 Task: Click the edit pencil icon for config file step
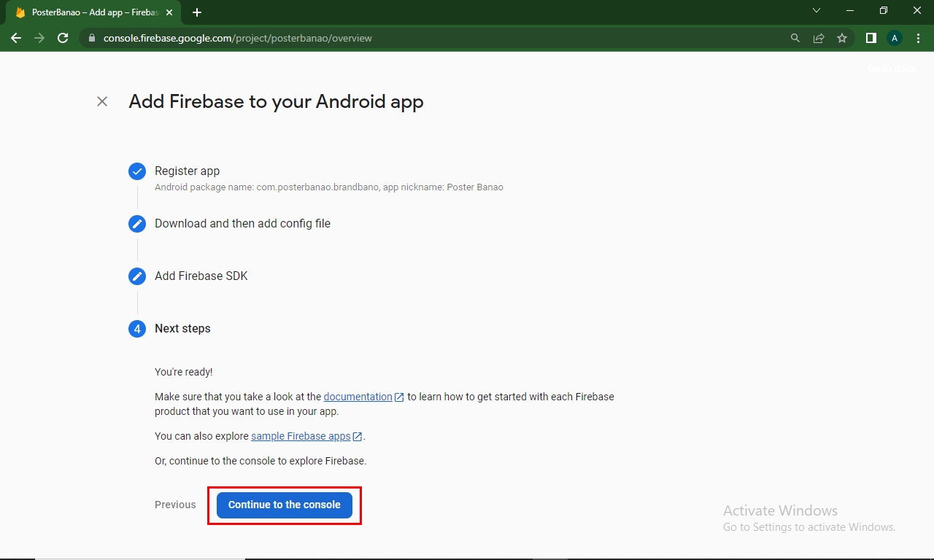[x=137, y=224]
